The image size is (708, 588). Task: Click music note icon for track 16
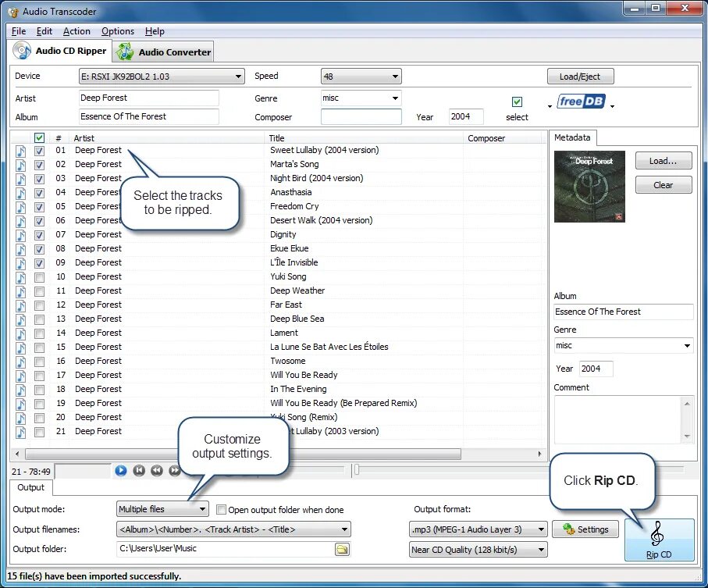(21, 362)
